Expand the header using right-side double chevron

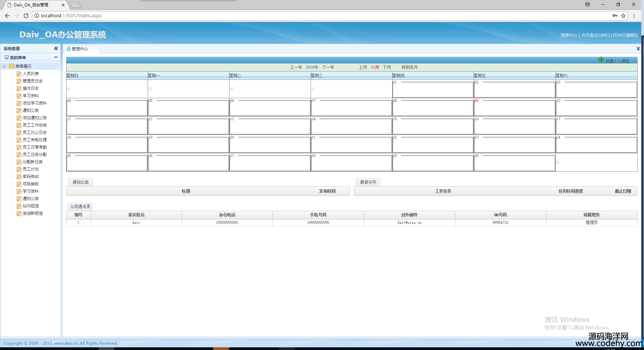tap(638, 49)
